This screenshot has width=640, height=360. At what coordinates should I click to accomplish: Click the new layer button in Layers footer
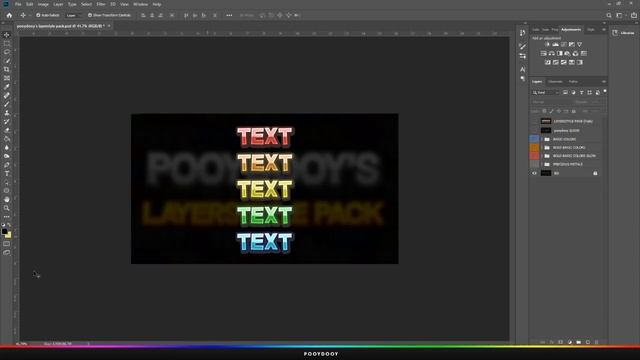(588, 342)
